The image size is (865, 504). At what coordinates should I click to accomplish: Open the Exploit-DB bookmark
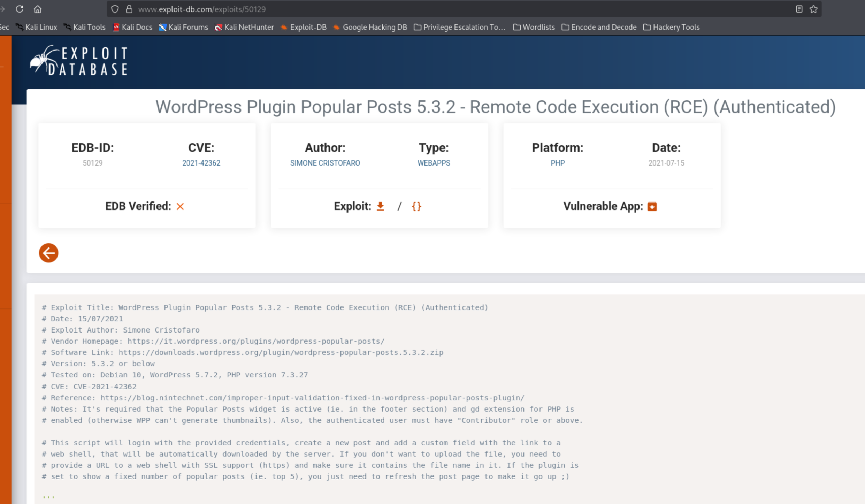tap(304, 27)
